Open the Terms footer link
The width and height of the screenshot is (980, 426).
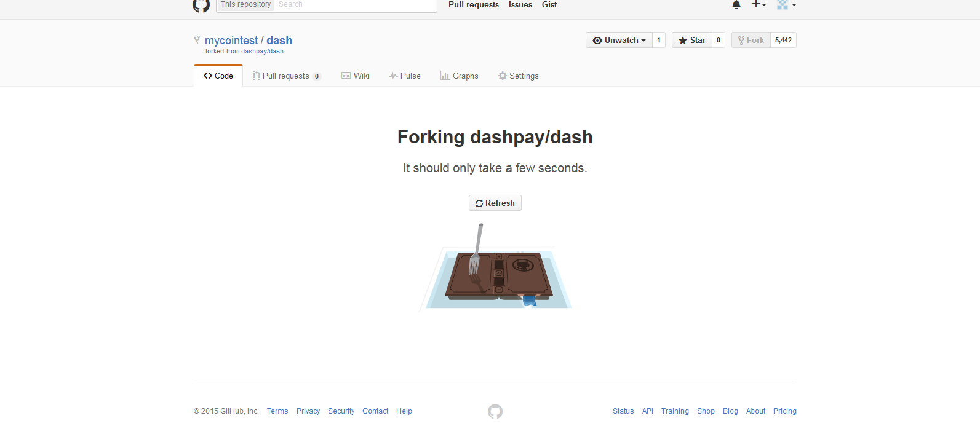[x=277, y=411]
